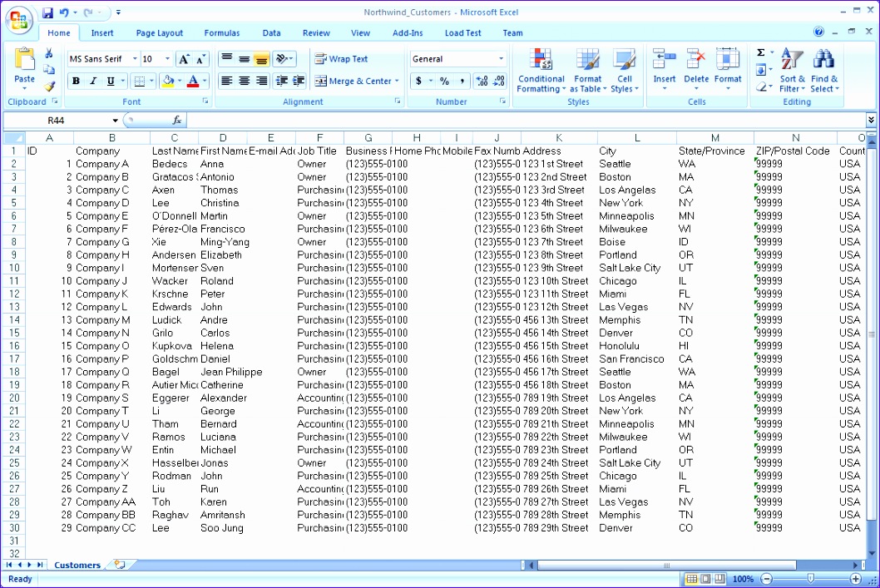Open Format cells menu

(x=728, y=70)
